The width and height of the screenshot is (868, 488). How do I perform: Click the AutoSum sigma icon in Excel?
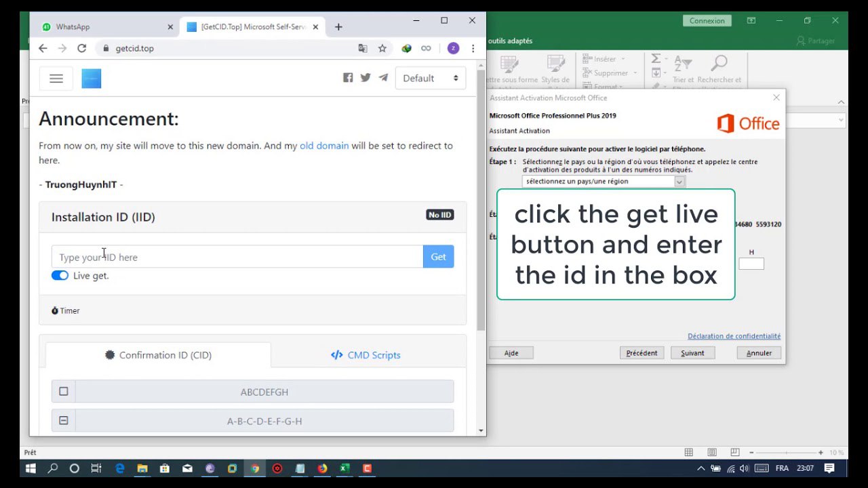(x=656, y=60)
